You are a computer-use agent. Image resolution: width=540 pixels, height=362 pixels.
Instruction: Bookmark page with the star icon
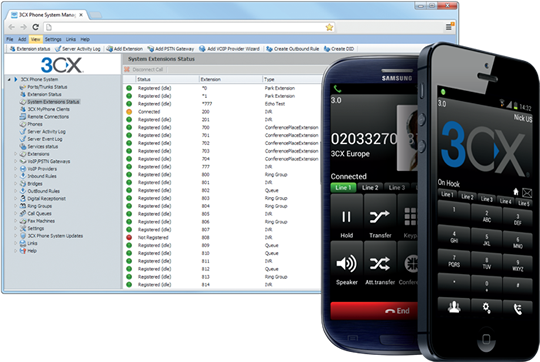329,27
